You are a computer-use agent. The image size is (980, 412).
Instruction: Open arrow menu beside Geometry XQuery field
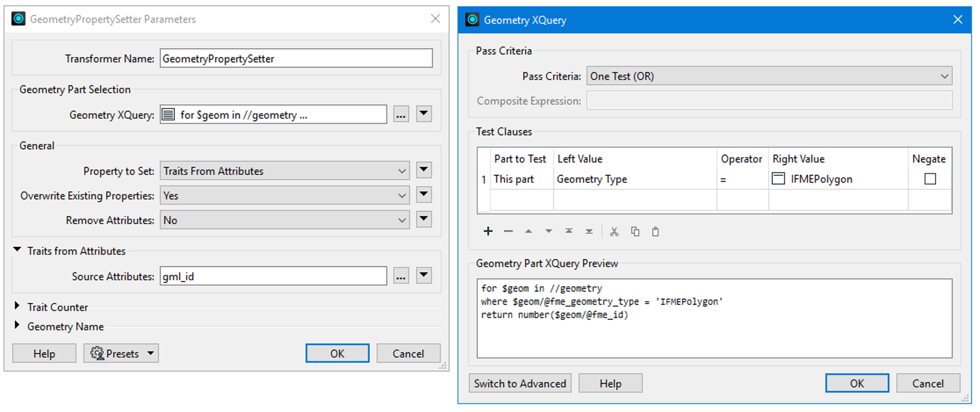[424, 114]
